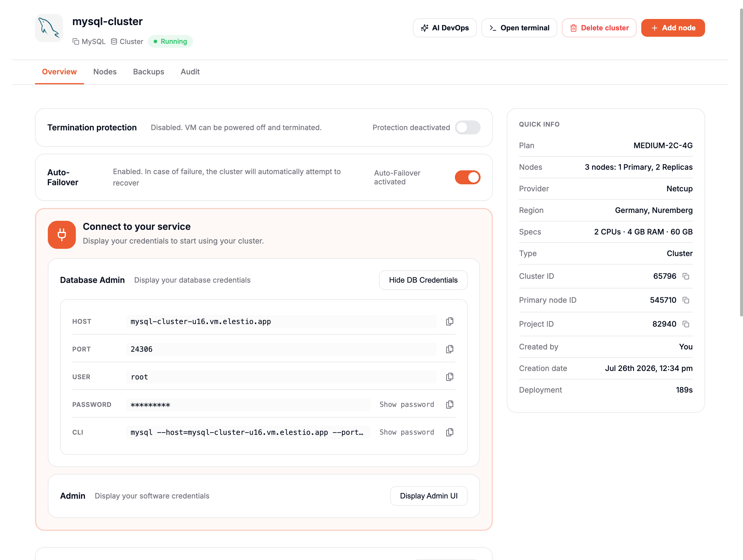This screenshot has width=743, height=560.
Task: Click the host field mysql-cluster-u16.vm.elestio.app
Action: tap(281, 321)
